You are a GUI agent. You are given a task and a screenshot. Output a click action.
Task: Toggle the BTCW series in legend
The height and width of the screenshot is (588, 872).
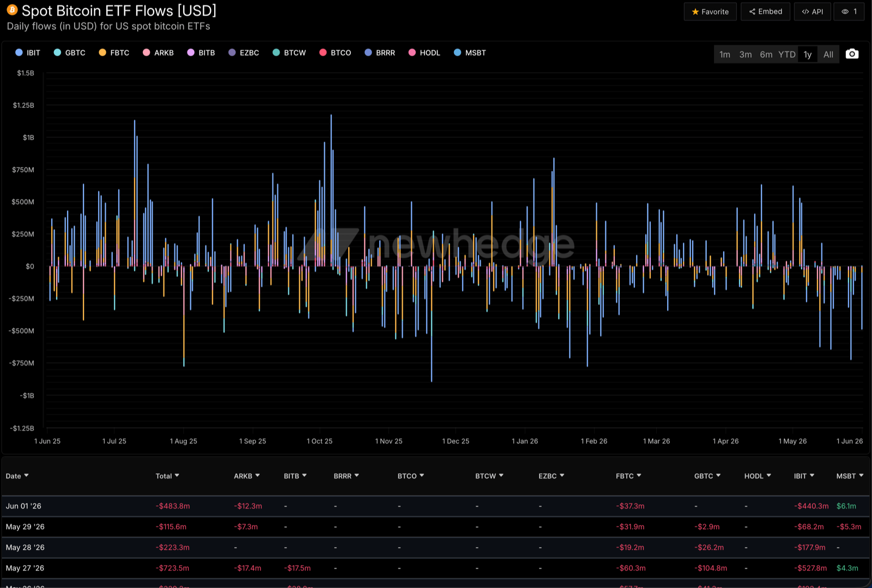pos(289,53)
